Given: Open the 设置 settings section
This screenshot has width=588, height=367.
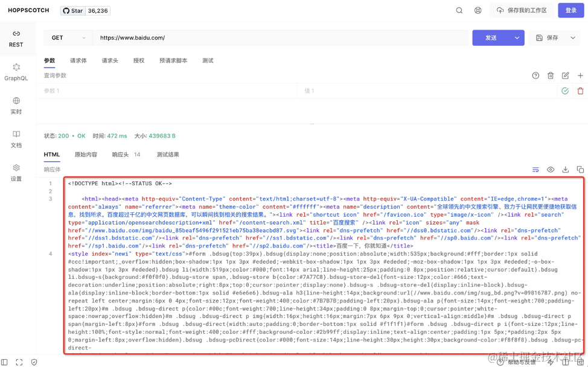Looking at the screenshot, I should click(x=16, y=173).
